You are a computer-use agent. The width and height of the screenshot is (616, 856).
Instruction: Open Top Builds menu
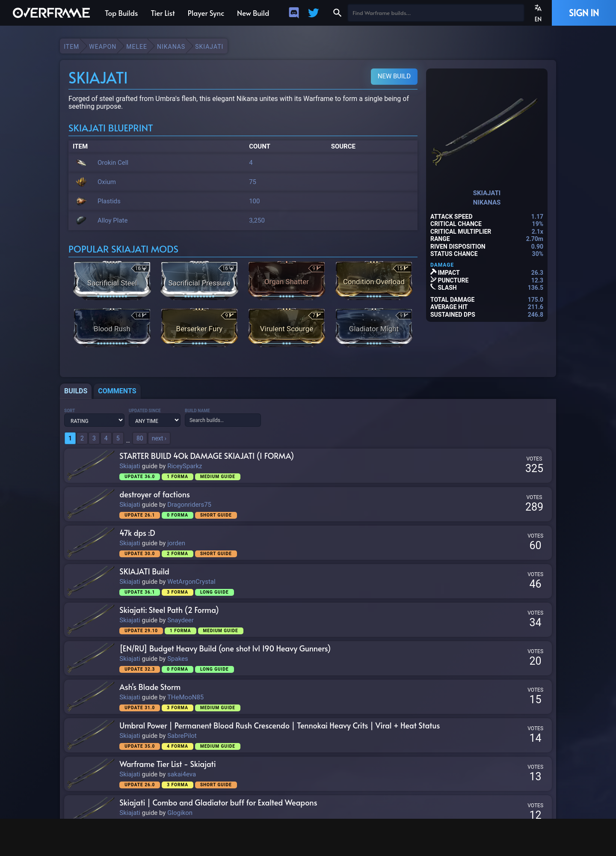tap(121, 13)
